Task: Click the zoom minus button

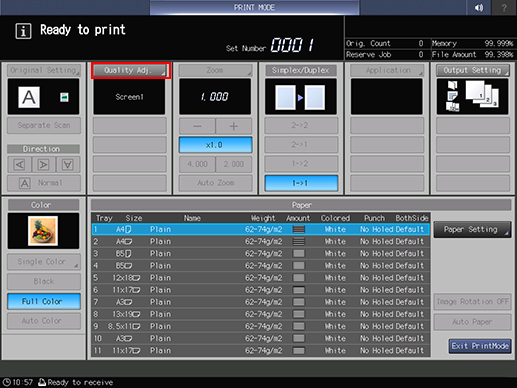Action: (x=197, y=126)
